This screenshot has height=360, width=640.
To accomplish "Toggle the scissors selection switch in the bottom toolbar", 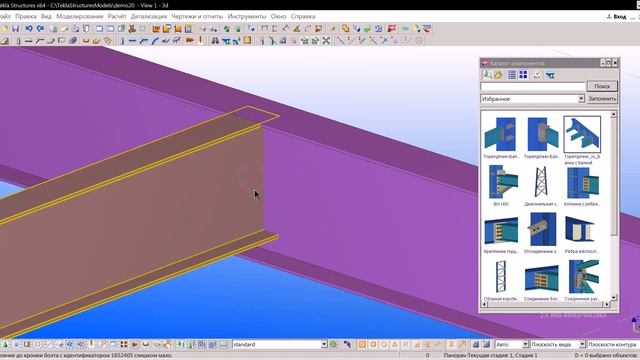I will (103, 344).
